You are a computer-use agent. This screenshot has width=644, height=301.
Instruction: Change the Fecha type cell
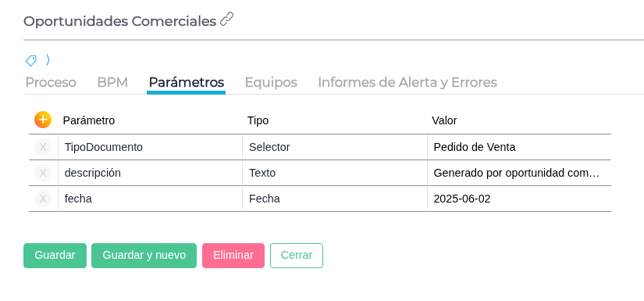pyautogui.click(x=335, y=199)
